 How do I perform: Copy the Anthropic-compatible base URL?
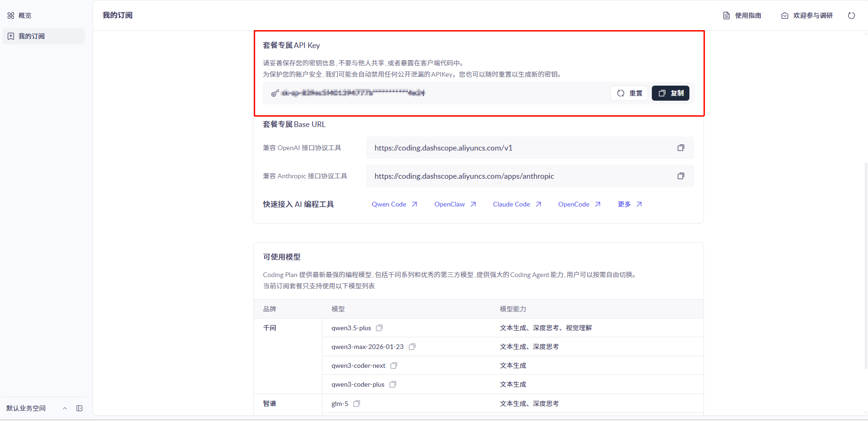point(680,176)
